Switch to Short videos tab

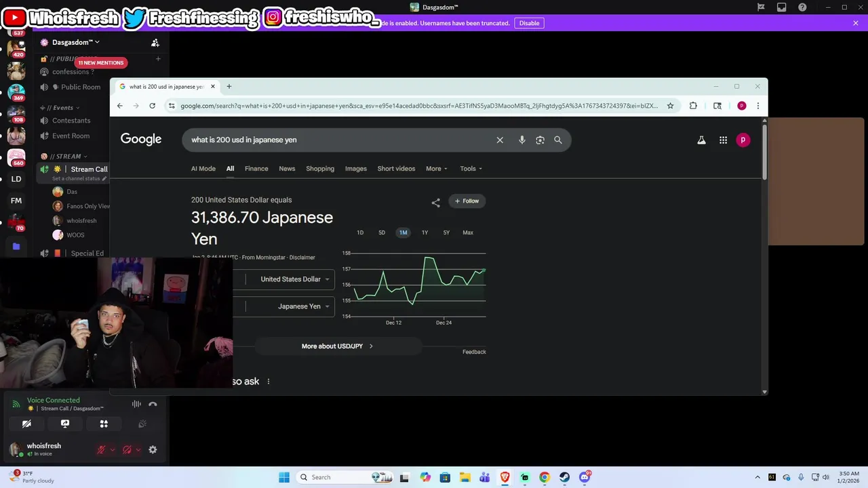pos(396,169)
